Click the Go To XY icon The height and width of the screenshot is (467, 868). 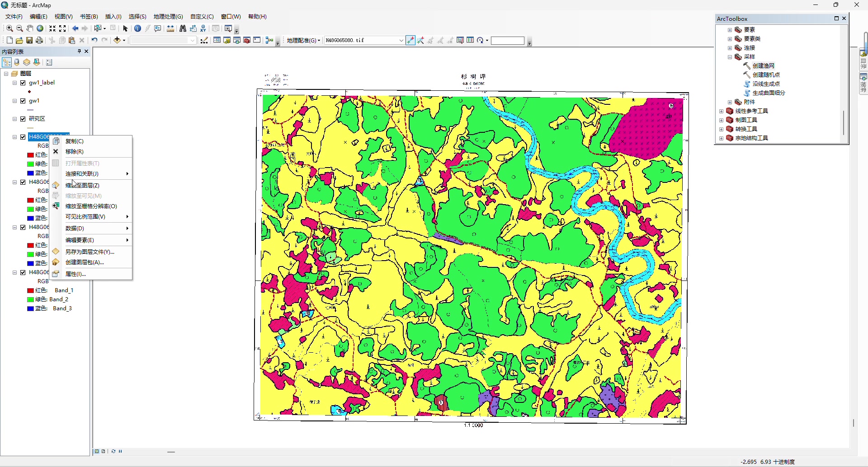(x=203, y=28)
